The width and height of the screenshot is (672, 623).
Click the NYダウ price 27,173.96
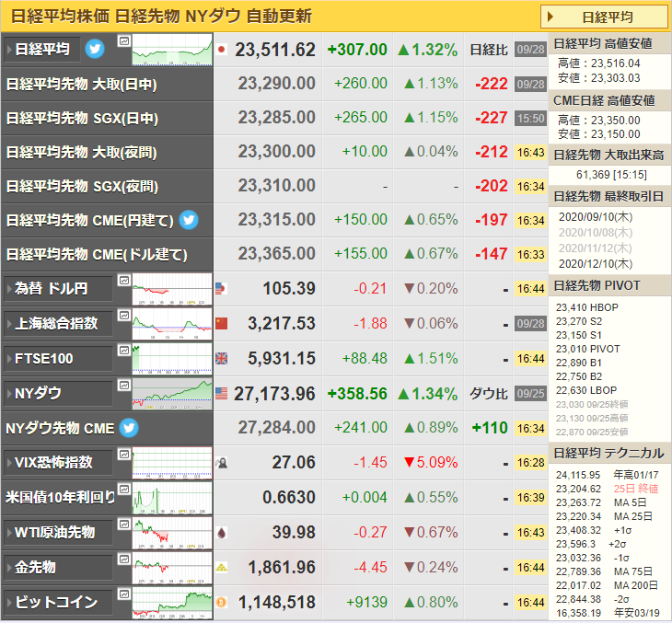274,394
